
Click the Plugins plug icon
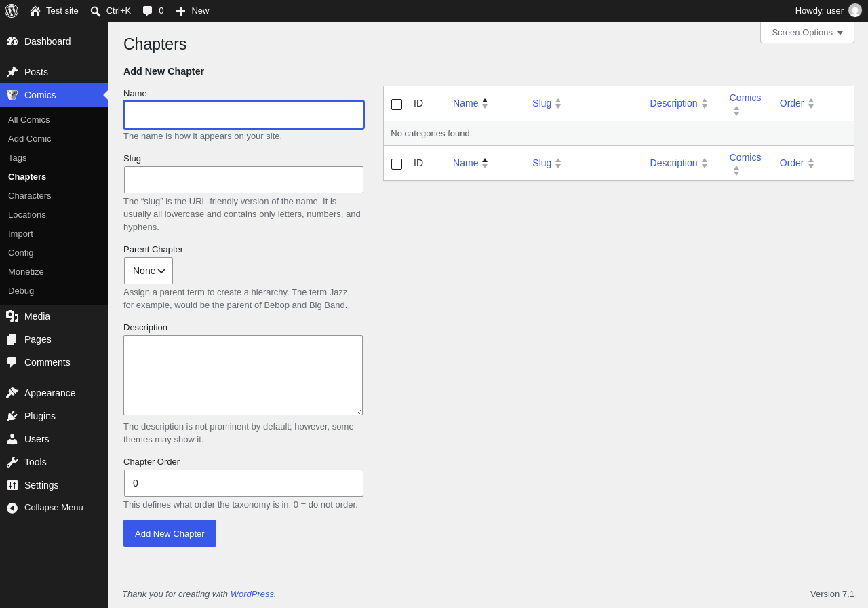(x=12, y=416)
